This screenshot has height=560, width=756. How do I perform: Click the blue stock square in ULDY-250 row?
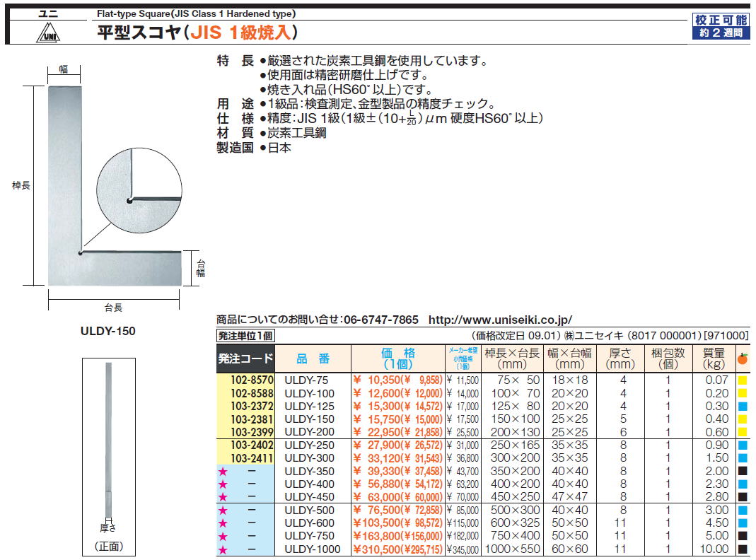[743, 445]
